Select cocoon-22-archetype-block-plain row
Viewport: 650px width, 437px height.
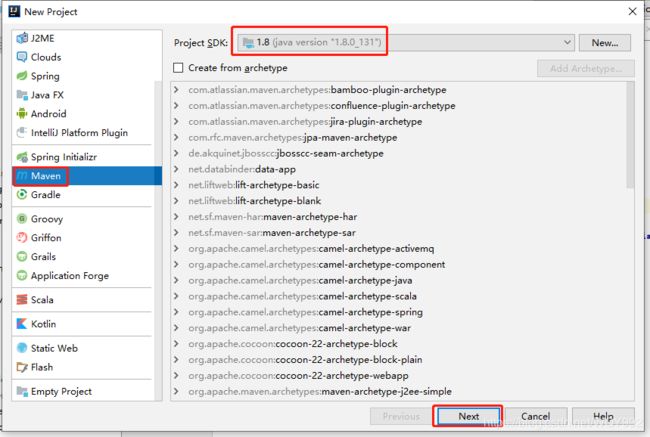pos(398,359)
